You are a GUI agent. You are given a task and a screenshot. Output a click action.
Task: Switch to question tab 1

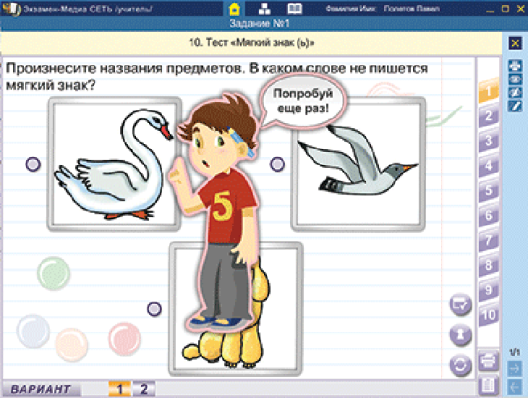tap(489, 90)
